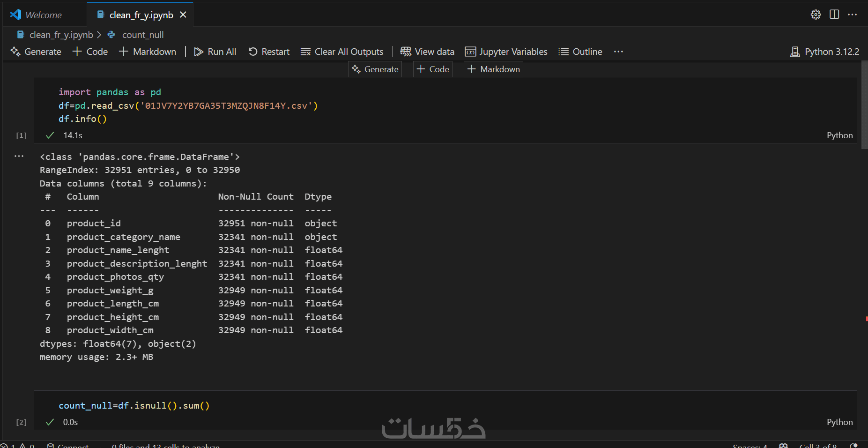Clear All Outputs of the notebook
Viewport: 868px width, 448px height.
point(342,52)
